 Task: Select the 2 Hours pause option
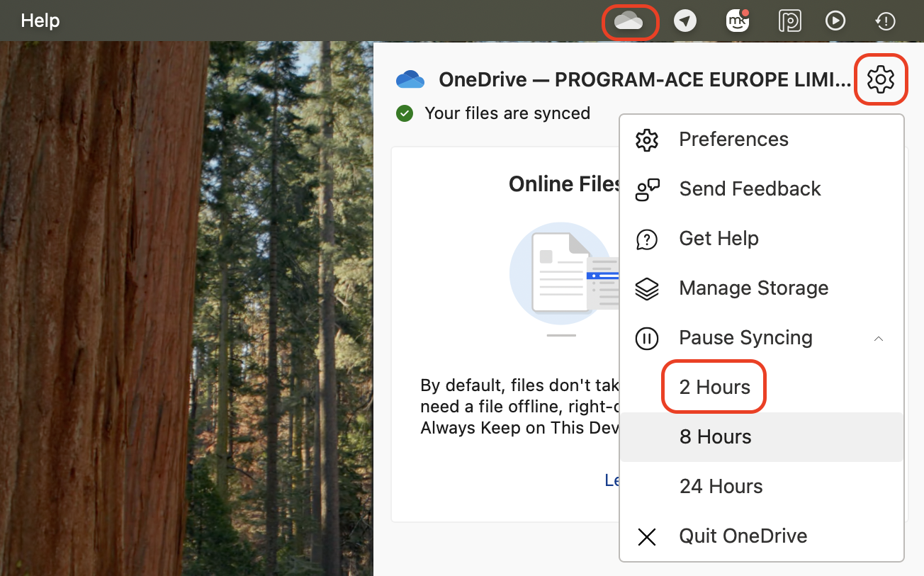click(x=714, y=387)
